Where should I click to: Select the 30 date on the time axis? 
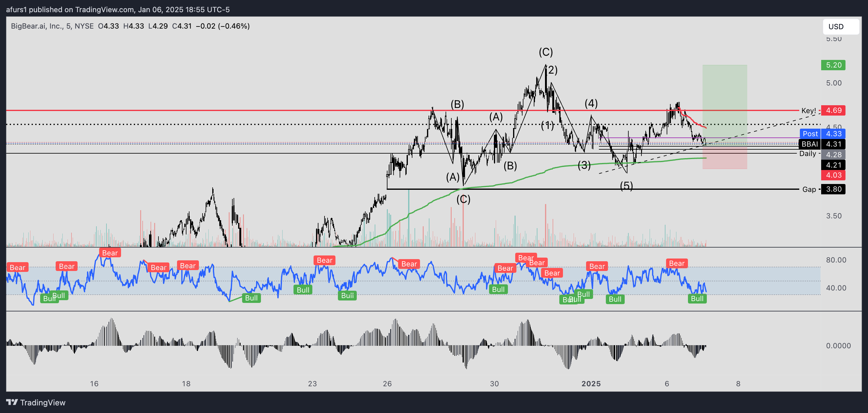[x=494, y=384]
